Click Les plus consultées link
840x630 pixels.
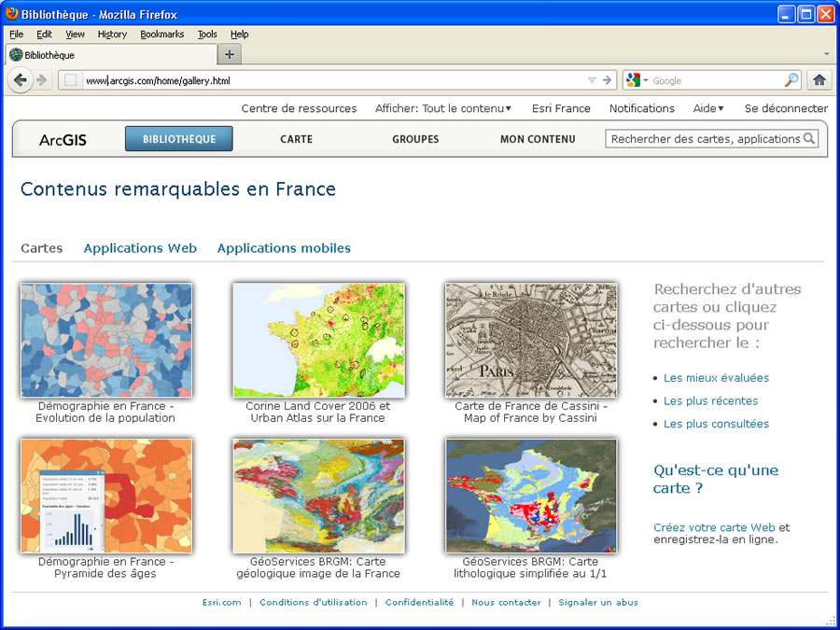716,424
